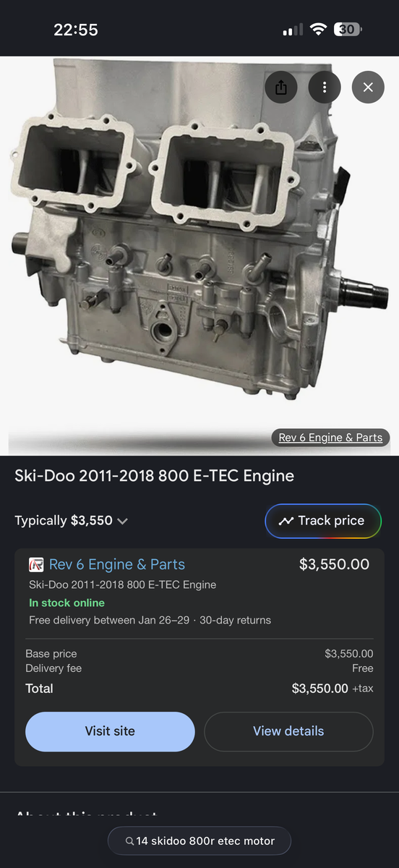
Task: Tap the engine product photo
Action: point(199,246)
